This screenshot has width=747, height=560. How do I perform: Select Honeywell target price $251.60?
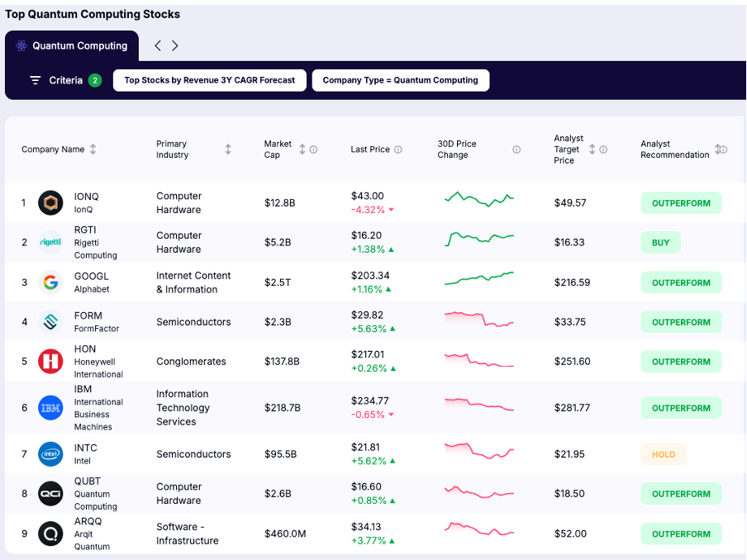pyautogui.click(x=572, y=362)
